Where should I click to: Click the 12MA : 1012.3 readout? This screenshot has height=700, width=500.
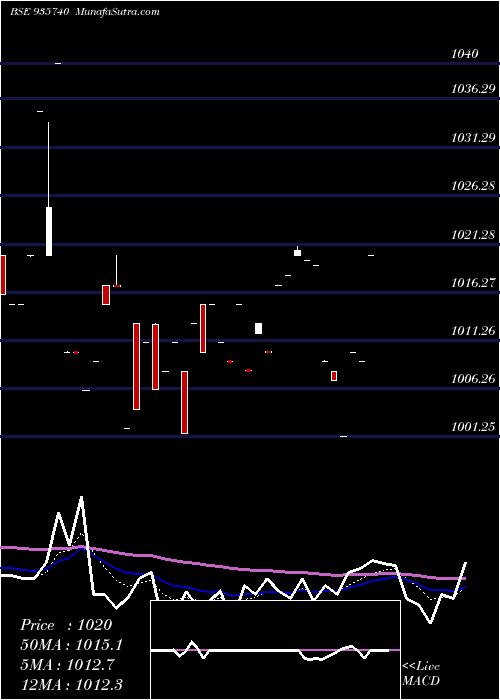click(x=71, y=684)
